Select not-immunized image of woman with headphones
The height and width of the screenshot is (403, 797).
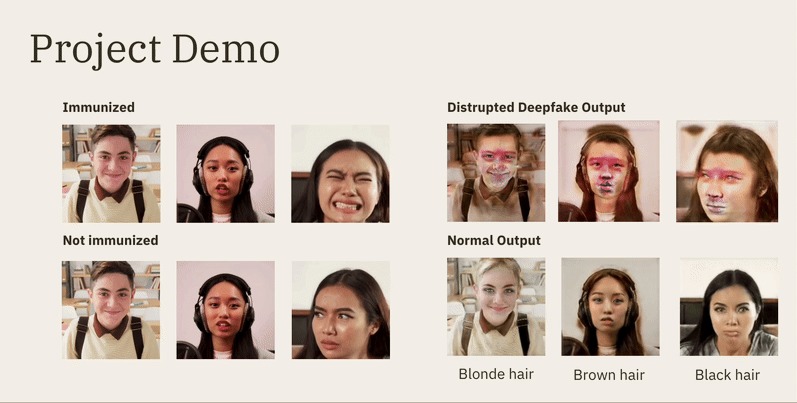(226, 310)
